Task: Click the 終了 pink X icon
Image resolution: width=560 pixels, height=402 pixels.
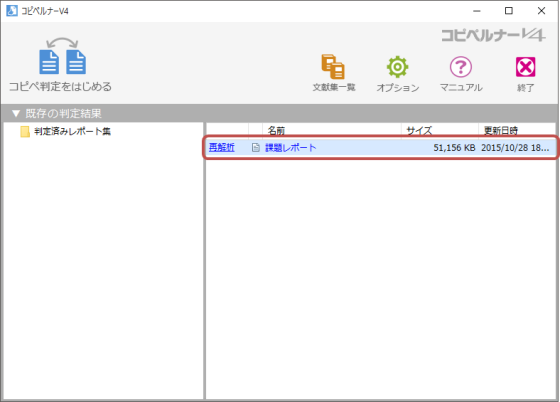Action: click(525, 67)
